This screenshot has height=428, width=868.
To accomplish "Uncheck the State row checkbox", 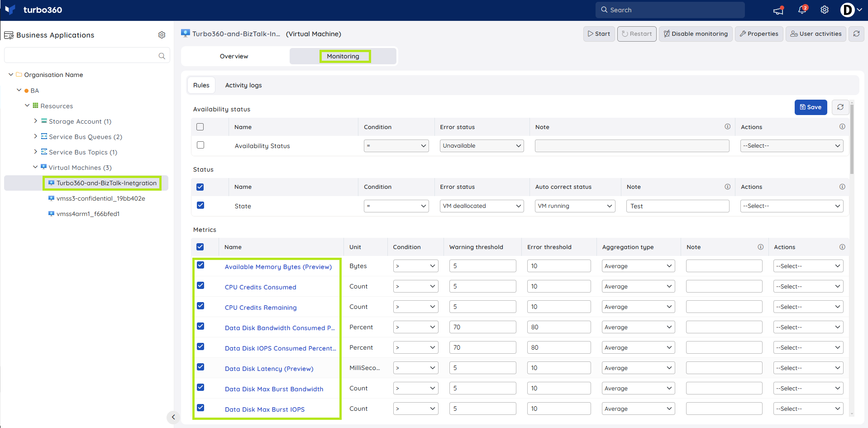I will tap(200, 205).
